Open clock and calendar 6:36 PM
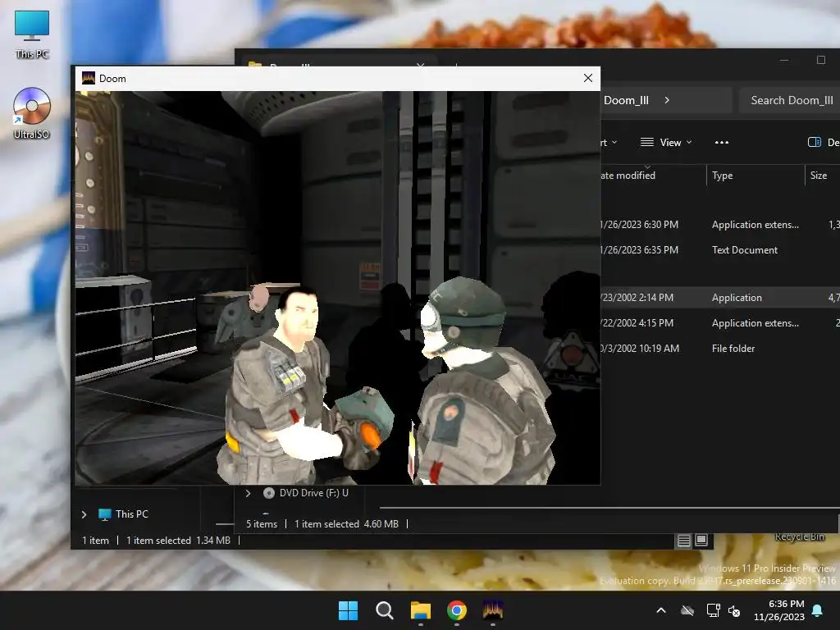Viewport: 840px width, 630px height. 779,610
